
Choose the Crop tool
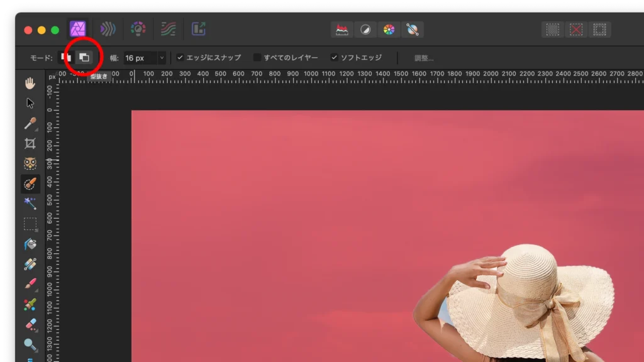click(x=30, y=143)
